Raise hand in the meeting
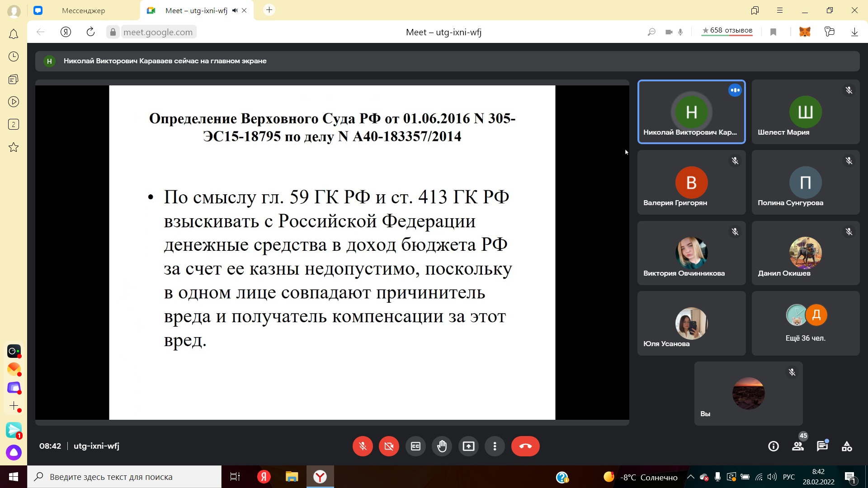 (x=442, y=446)
